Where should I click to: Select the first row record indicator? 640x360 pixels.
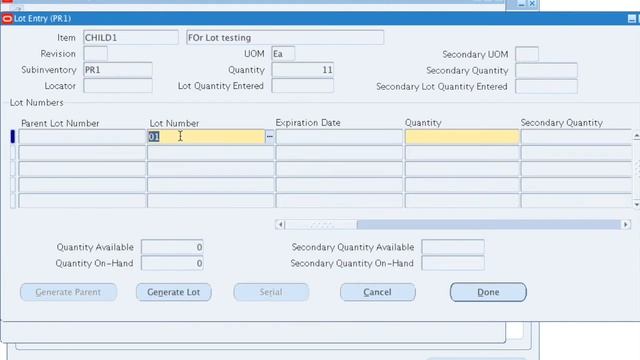(13, 136)
